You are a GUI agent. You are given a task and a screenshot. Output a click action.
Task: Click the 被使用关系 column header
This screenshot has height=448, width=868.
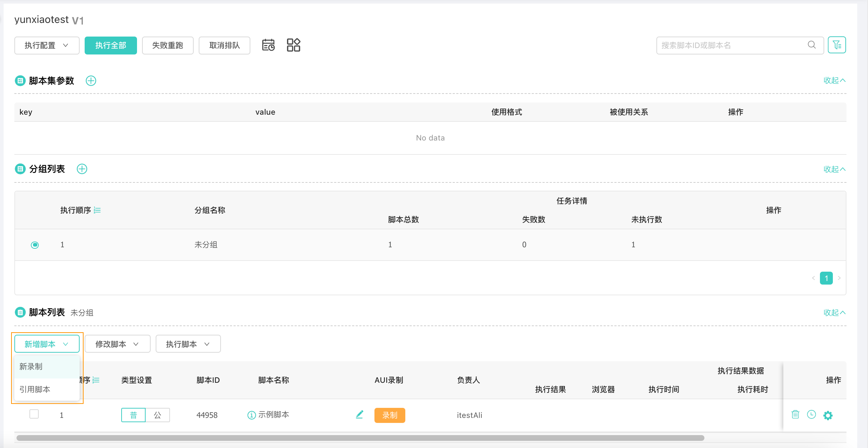[x=629, y=112]
